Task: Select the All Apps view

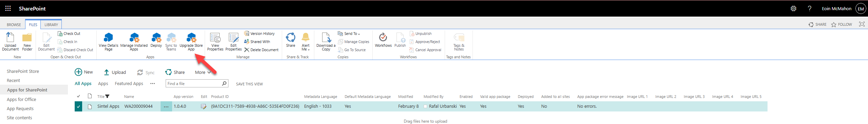Action: (83, 83)
